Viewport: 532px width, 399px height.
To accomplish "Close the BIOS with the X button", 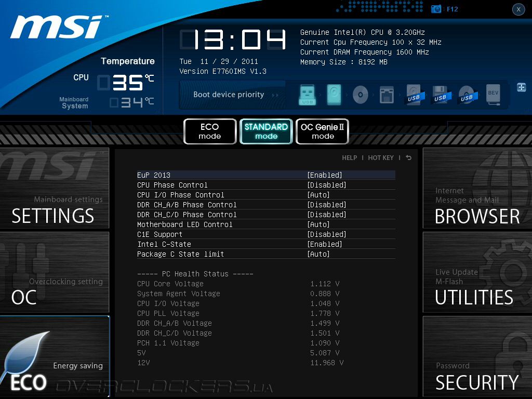I will click(518, 9).
